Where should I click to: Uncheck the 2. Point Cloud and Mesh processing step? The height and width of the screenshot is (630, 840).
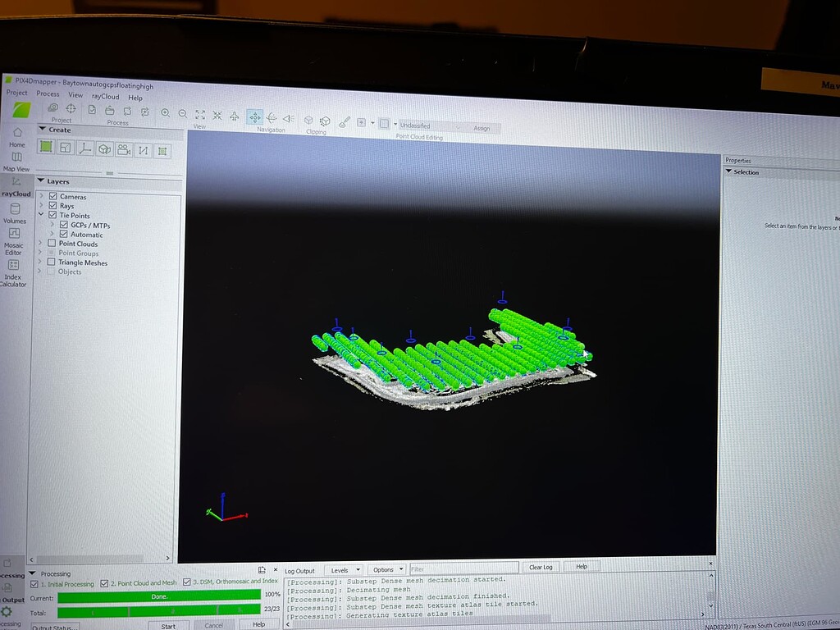[104, 583]
